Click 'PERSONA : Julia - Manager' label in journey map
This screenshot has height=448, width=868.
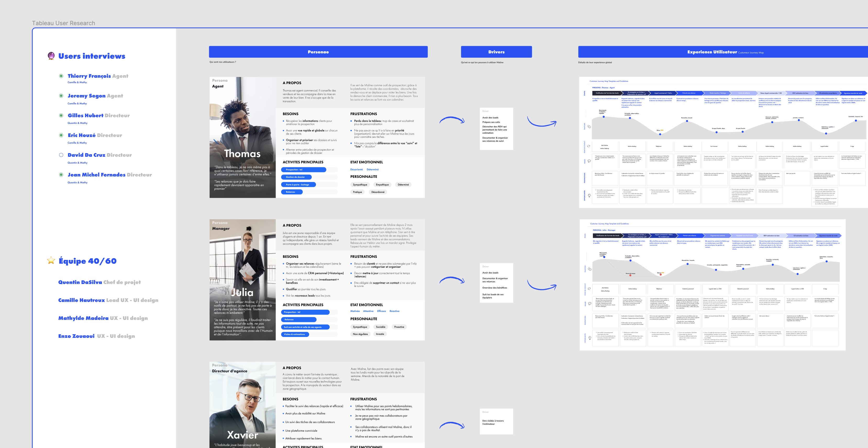coord(604,230)
